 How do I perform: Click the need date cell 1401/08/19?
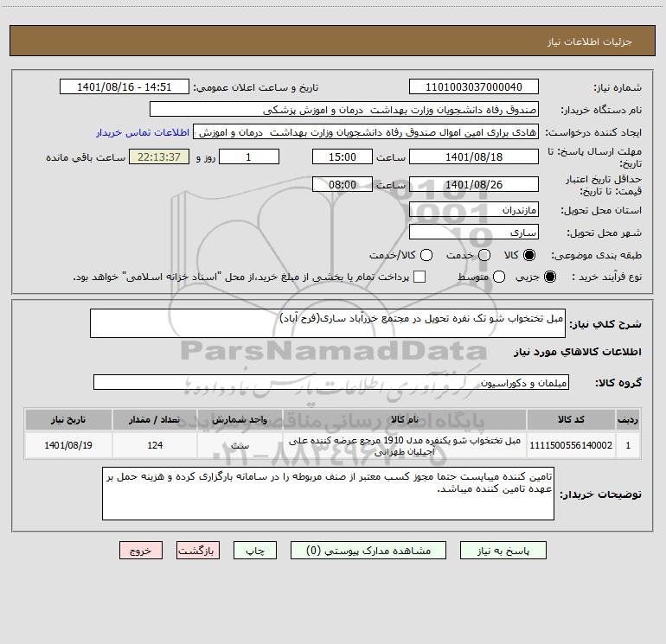pos(68,445)
